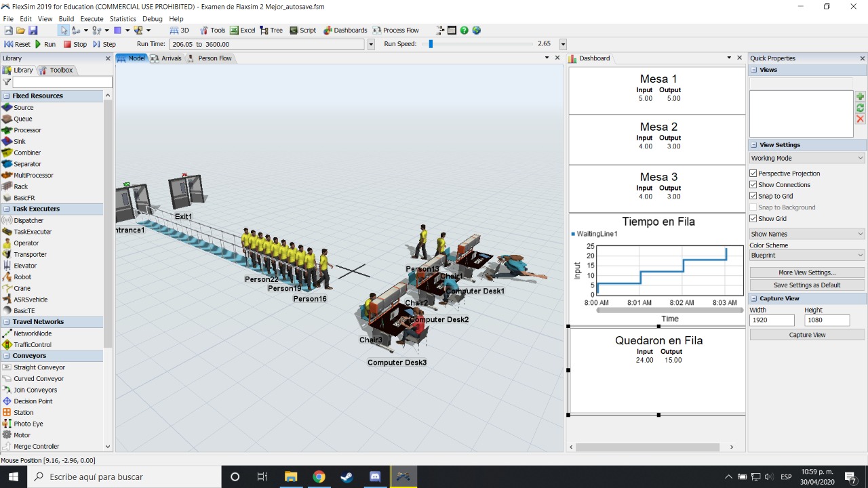Select the Sink object in Library
Image resolution: width=868 pixels, height=488 pixels.
click(x=20, y=142)
